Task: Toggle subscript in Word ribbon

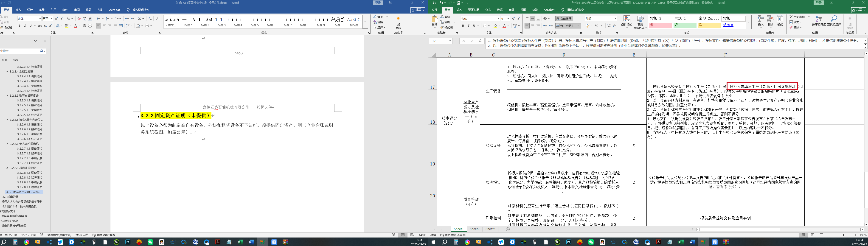Action: coord(45,26)
